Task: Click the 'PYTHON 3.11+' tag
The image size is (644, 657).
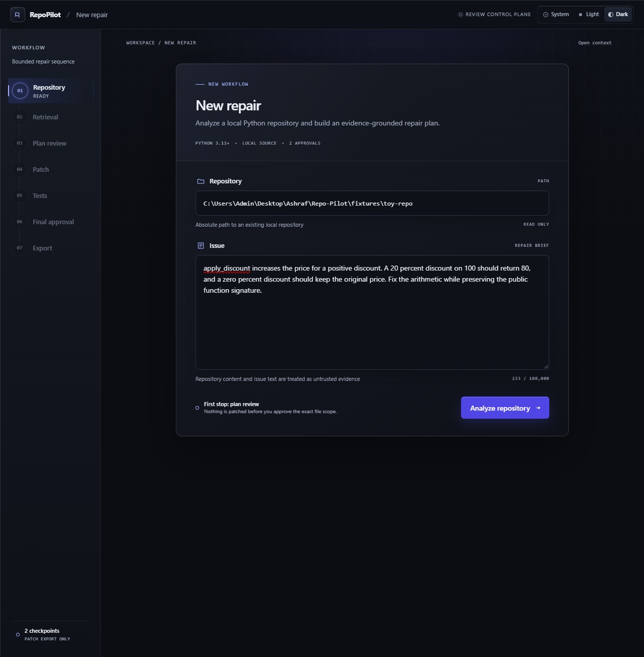Action: [212, 143]
